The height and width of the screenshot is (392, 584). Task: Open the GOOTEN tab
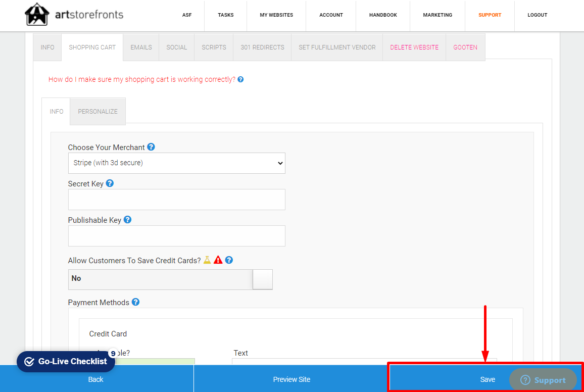465,47
